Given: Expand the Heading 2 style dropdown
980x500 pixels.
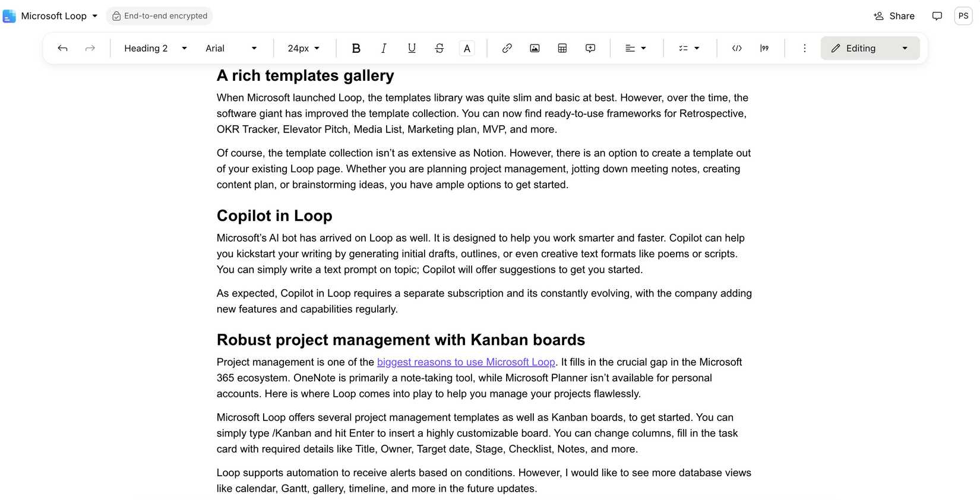Looking at the screenshot, I should point(156,48).
